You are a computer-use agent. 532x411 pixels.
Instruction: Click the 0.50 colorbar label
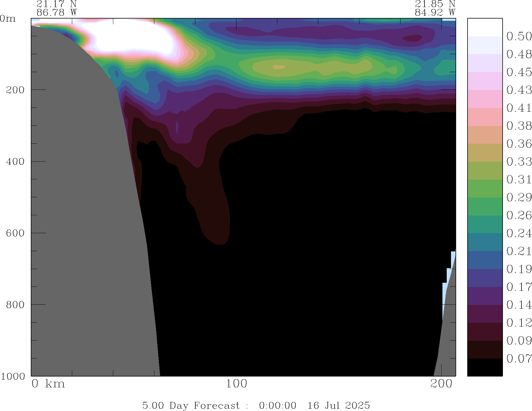click(x=519, y=36)
